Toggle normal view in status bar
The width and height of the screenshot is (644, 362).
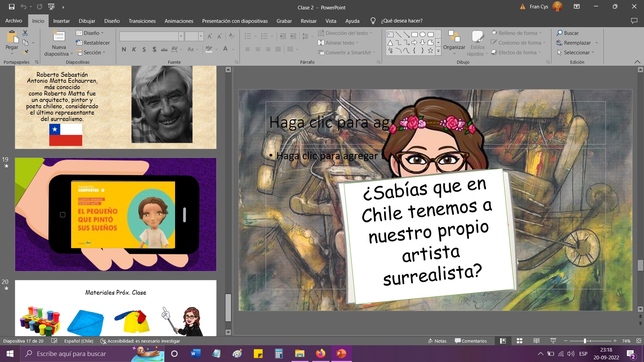tap(503, 341)
